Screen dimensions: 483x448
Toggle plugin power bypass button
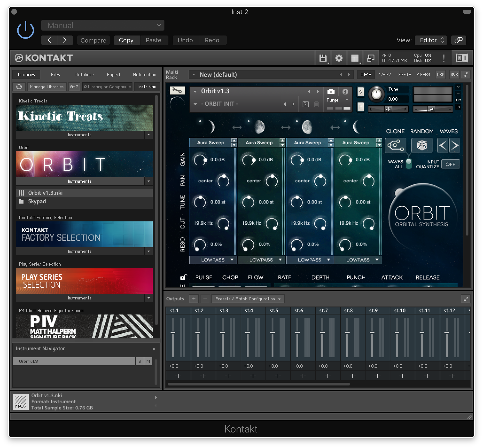(x=25, y=30)
